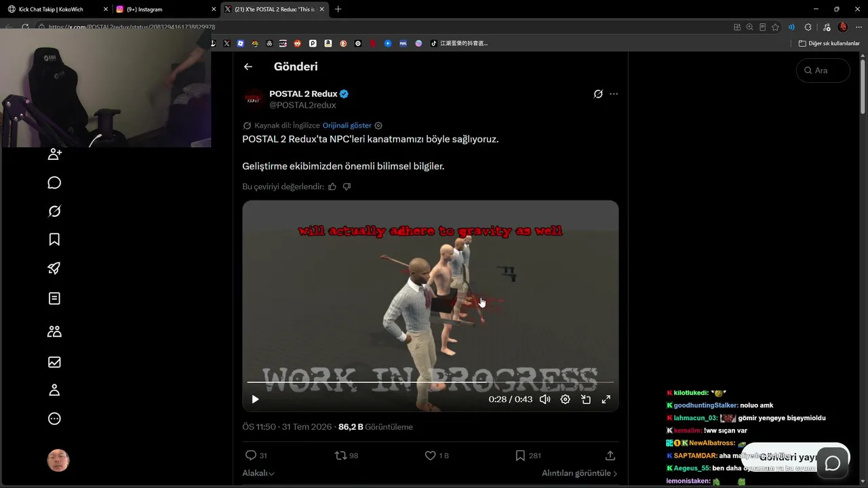The height and width of the screenshot is (488, 868).
Task: Open @POSTAL2redux handle link
Action: [x=302, y=105]
